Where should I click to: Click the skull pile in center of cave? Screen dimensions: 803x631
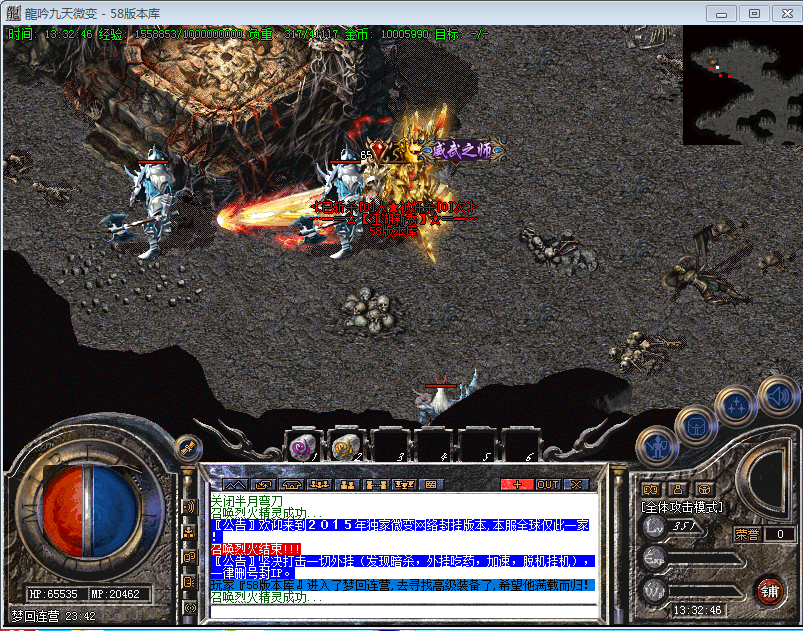370,311
